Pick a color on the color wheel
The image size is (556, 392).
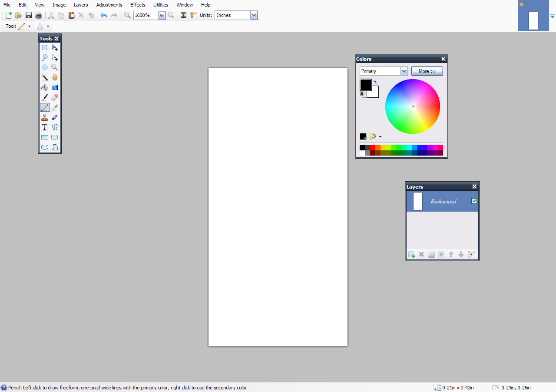[x=413, y=106]
